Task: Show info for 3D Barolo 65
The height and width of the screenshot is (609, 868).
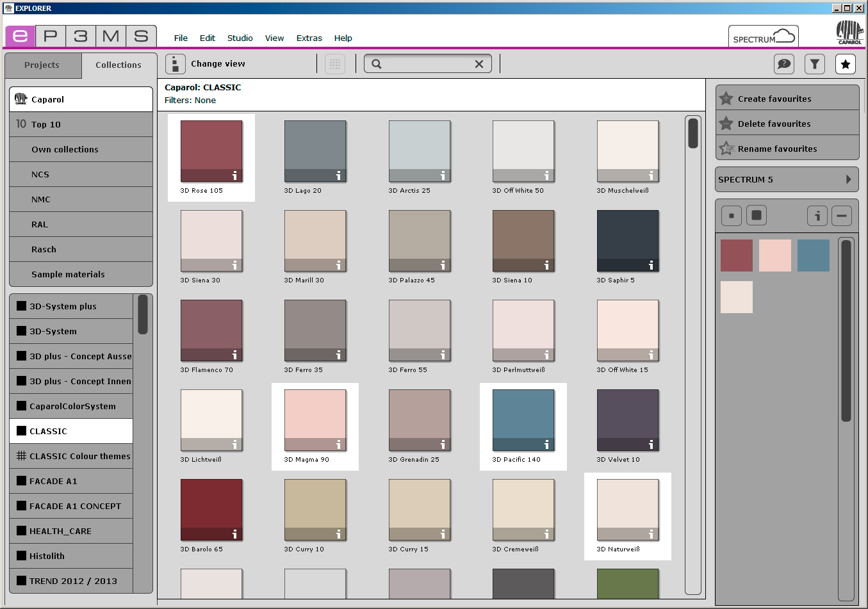Action: coord(234,534)
